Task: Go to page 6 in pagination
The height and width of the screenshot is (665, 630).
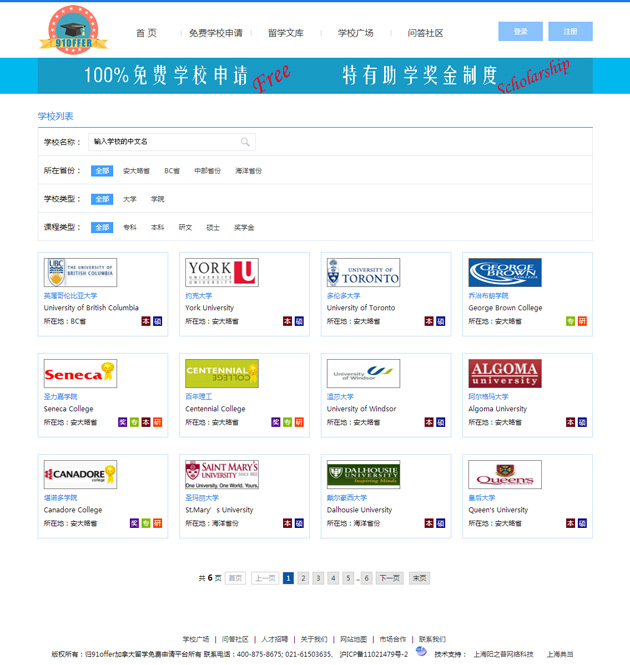Action: 367,578
